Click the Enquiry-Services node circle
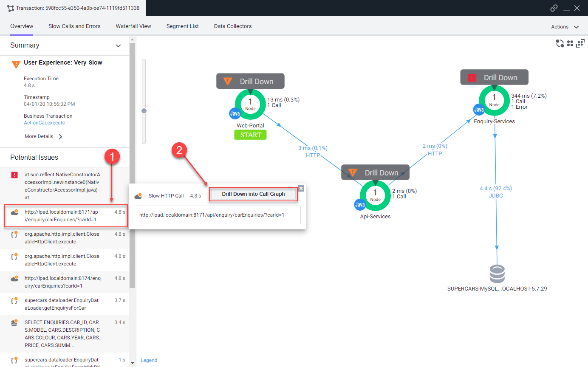The width and height of the screenshot is (588, 367). (494, 100)
